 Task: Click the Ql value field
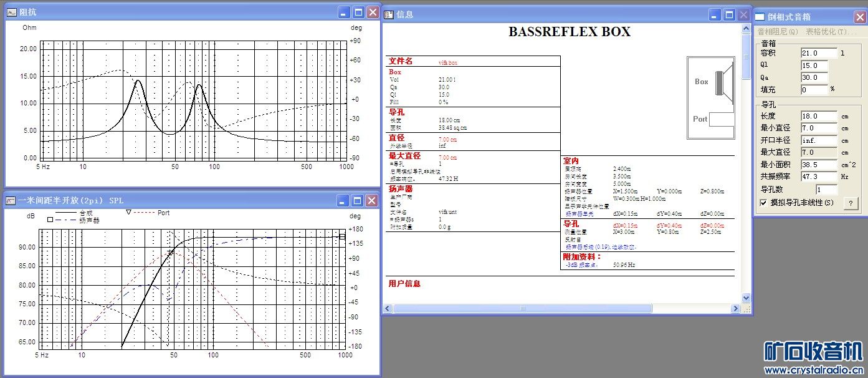pos(814,65)
